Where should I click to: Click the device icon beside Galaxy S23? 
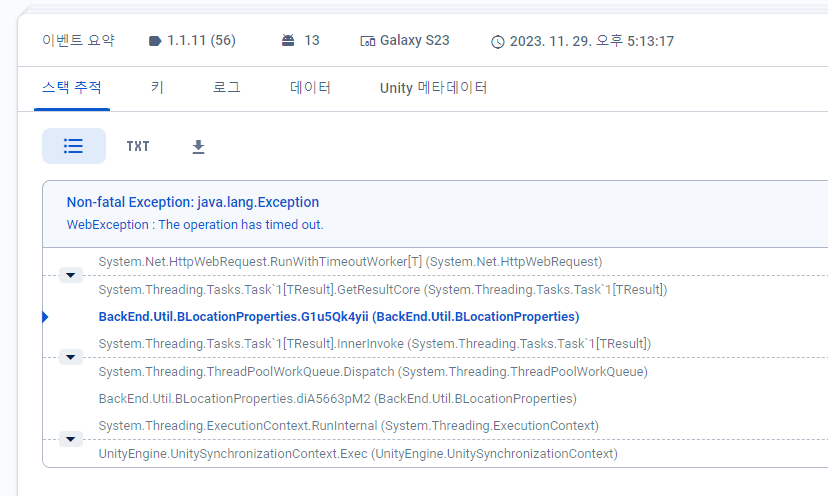tap(368, 41)
